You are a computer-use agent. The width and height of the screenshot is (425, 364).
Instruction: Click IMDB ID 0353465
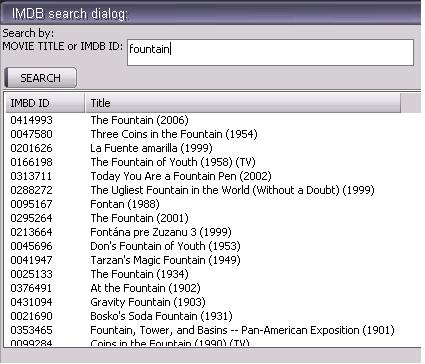[x=31, y=330]
